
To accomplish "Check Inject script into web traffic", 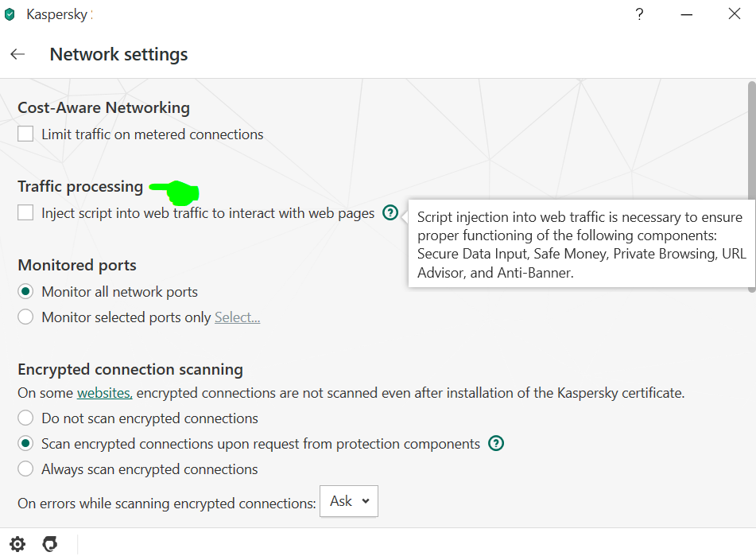I will coord(26,213).
